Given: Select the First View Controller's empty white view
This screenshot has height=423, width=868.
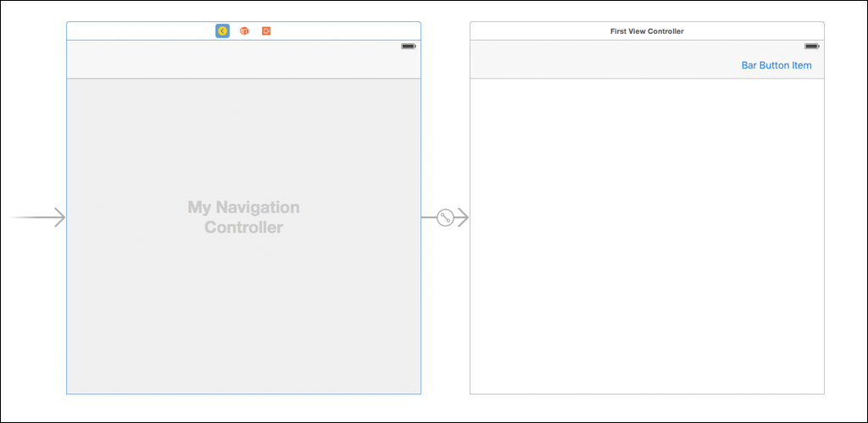Looking at the screenshot, I should click(x=647, y=237).
